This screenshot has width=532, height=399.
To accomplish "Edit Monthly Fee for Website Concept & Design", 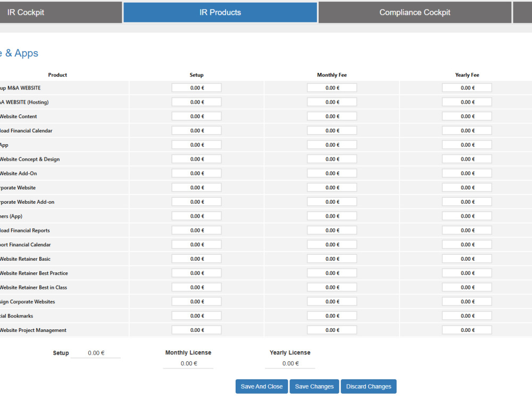I will [x=332, y=159].
